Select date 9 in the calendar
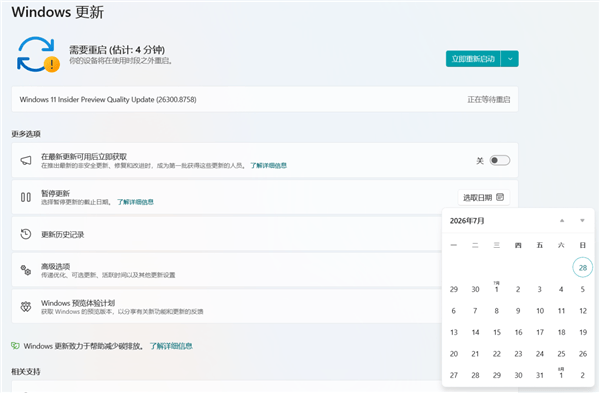Image resolution: width=600 pixels, height=393 pixels. 518,311
